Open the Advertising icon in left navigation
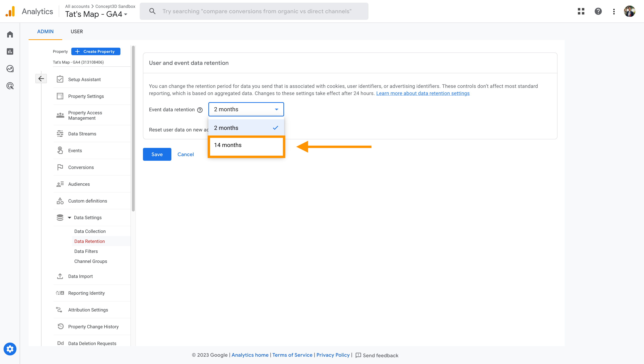 [10, 86]
